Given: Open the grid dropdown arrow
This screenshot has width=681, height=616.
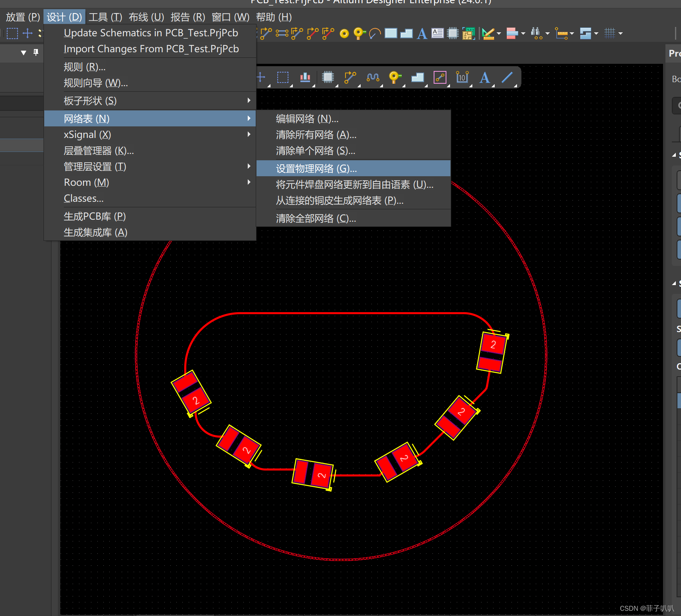Looking at the screenshot, I should click(620, 33).
